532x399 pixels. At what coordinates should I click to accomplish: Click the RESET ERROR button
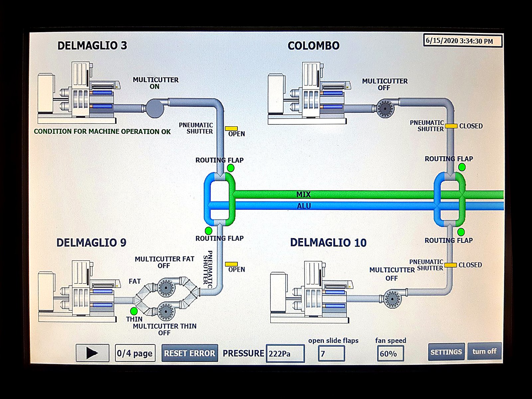[190, 353]
